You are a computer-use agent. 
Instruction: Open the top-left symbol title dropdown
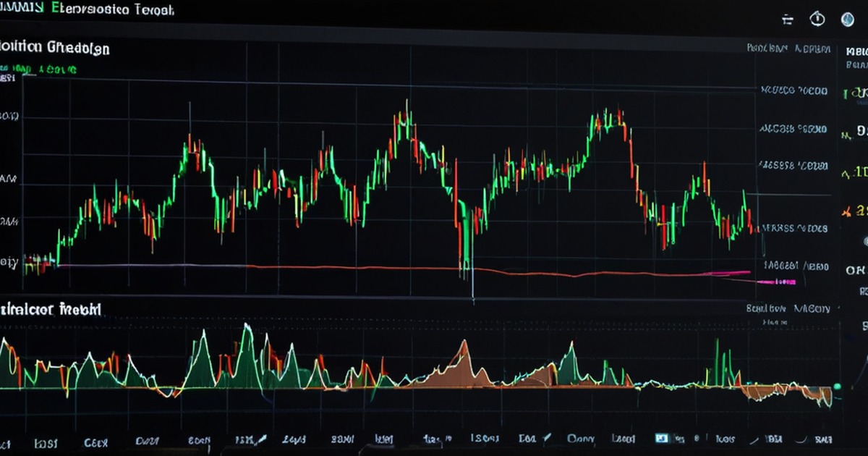pos(87,9)
